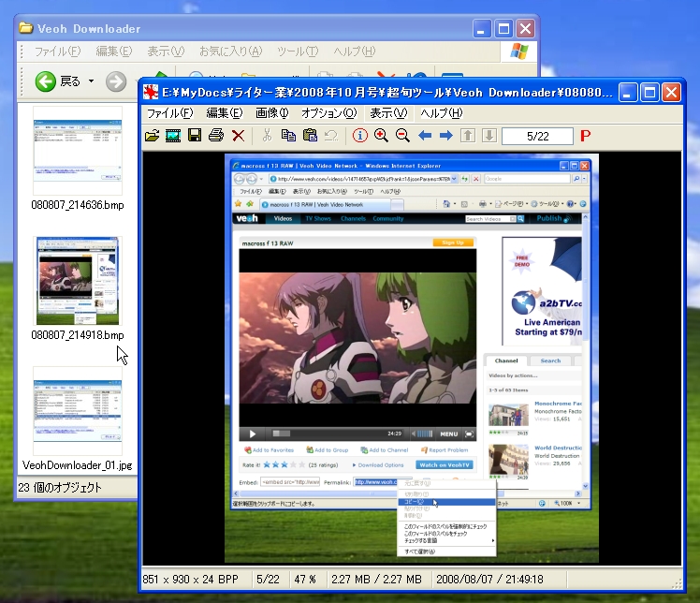Image resolution: width=700 pixels, height=603 pixels.
Task: Select thumbnail VeohDownloader_01.jpg
Action: point(78,411)
